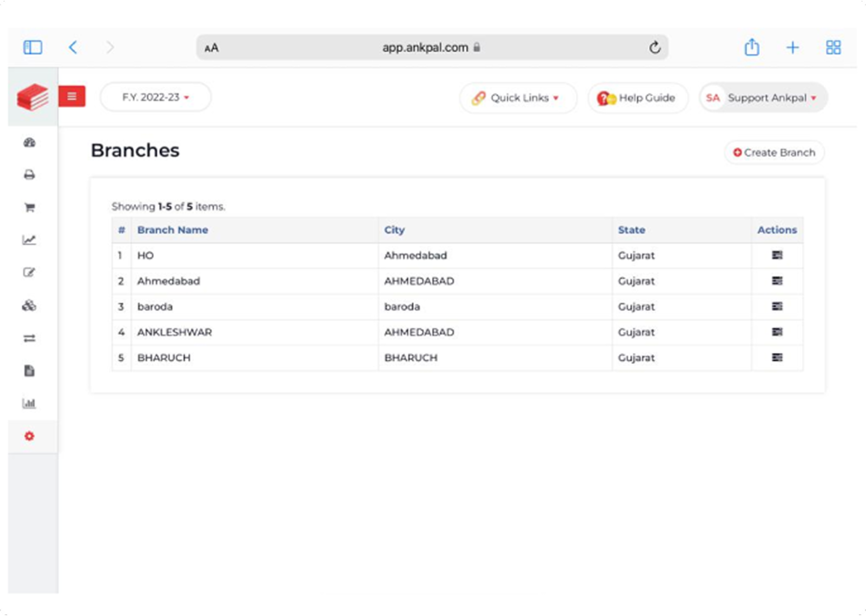Viewport: 866px width, 616px height.
Task: Open the Quick Links dropdown
Action: pyautogui.click(x=518, y=98)
